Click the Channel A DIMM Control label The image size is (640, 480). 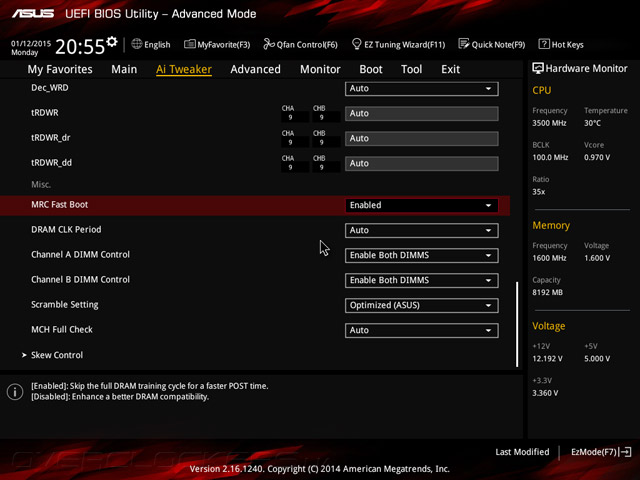[x=80, y=254]
